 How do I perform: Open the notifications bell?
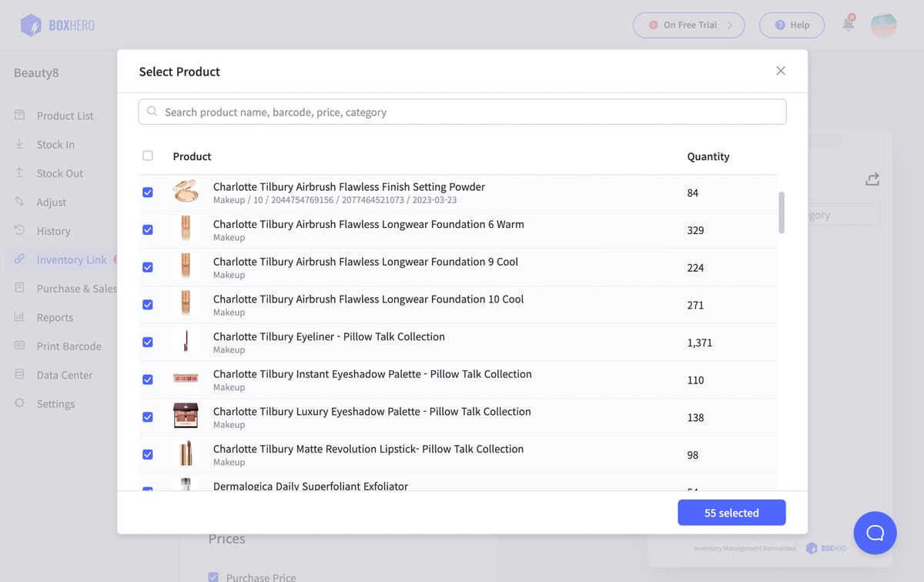pyautogui.click(x=848, y=25)
